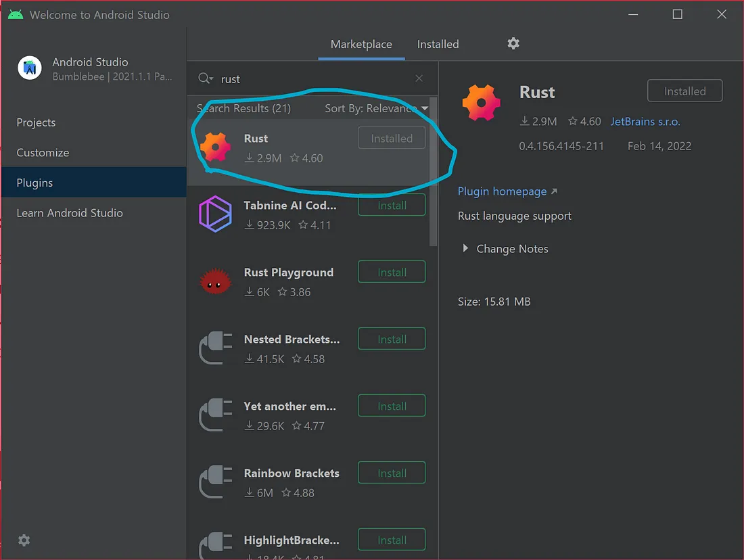Select the Rust Playground title text
Image resolution: width=744 pixels, height=560 pixels.
tap(289, 273)
